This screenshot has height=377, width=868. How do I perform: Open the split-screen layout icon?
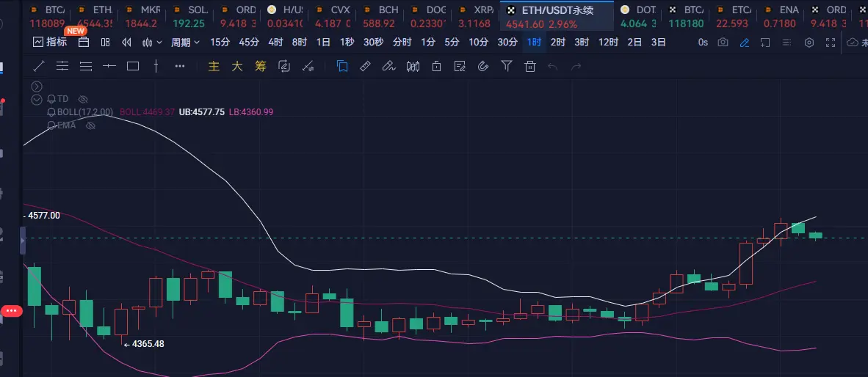click(x=105, y=42)
